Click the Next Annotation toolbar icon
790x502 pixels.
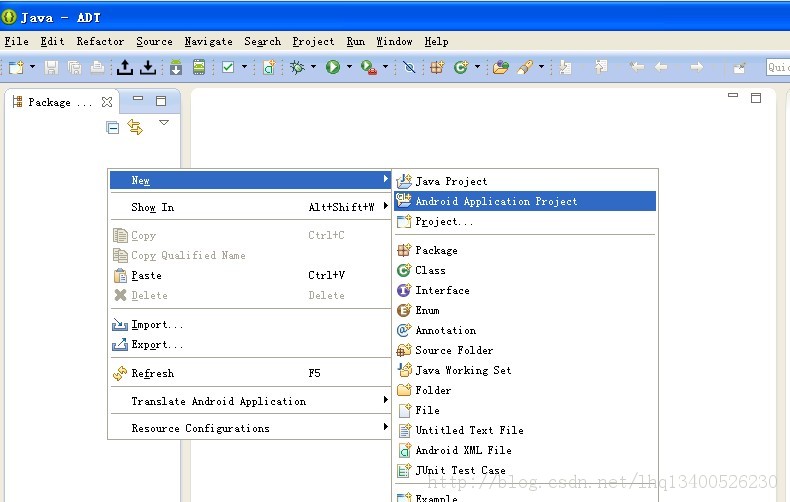tap(565, 67)
